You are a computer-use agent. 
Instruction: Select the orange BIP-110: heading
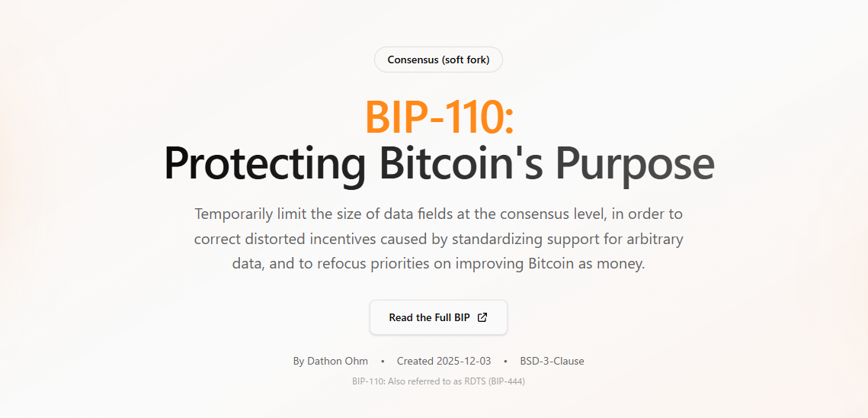pyautogui.click(x=440, y=117)
